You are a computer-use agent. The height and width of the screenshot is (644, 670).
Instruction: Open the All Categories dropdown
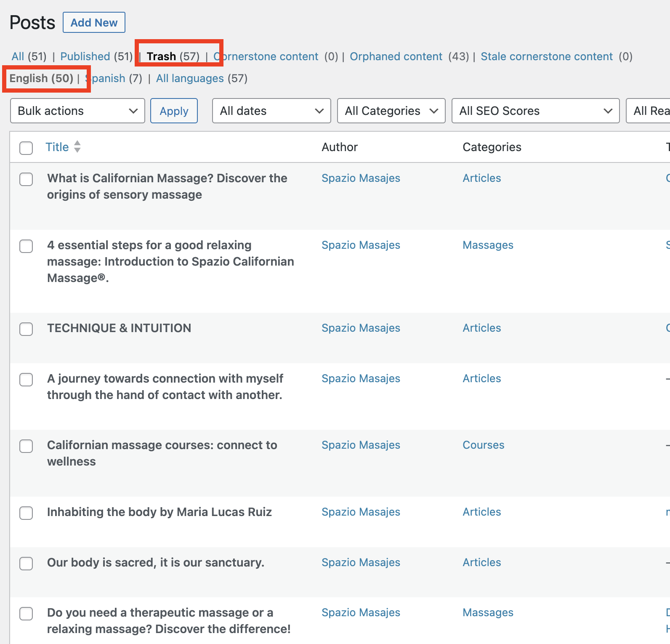[391, 111]
